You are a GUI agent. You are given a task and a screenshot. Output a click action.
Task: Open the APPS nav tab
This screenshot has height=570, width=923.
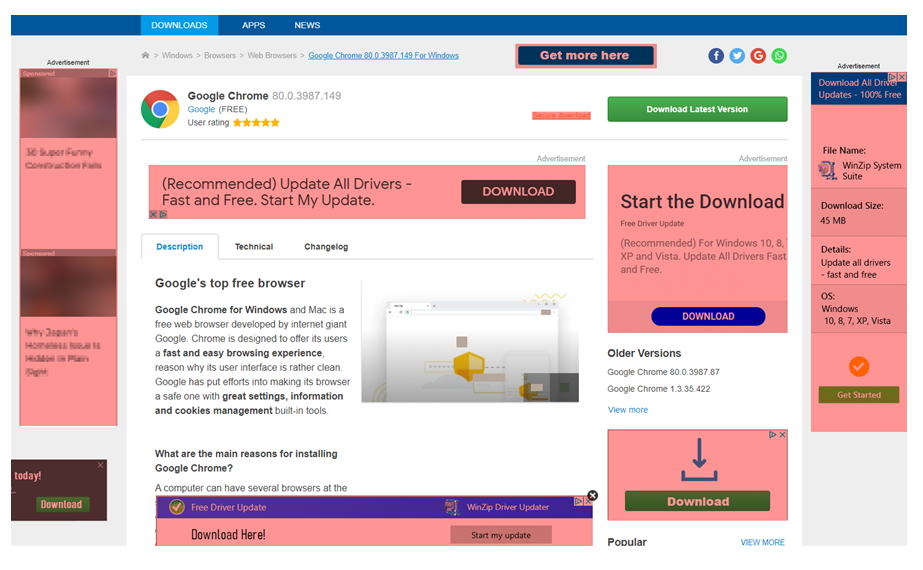tap(254, 25)
